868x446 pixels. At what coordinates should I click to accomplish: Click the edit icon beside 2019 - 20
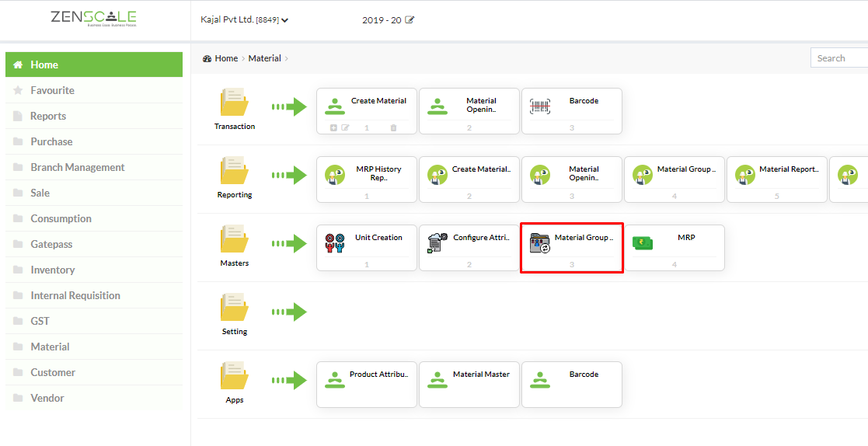(410, 20)
